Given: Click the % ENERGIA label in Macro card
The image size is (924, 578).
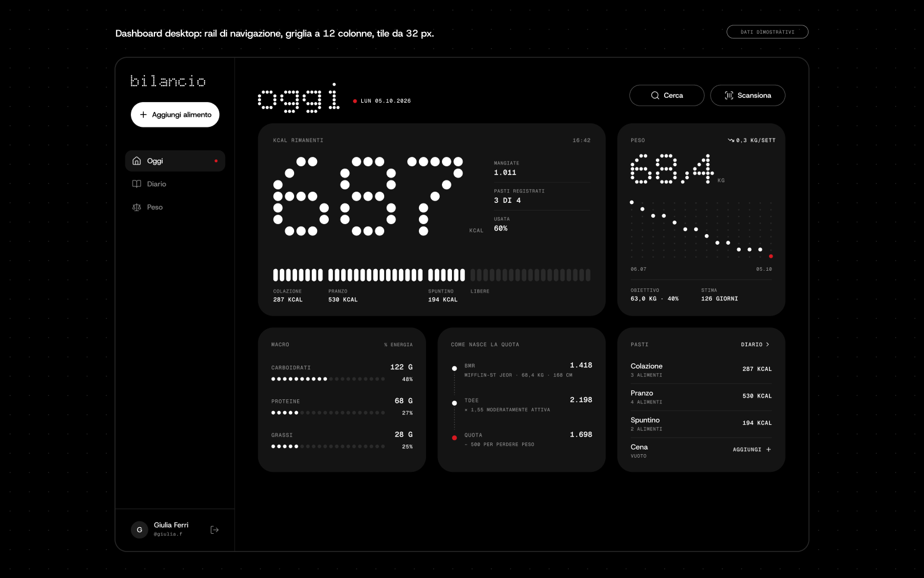Looking at the screenshot, I should tap(398, 344).
